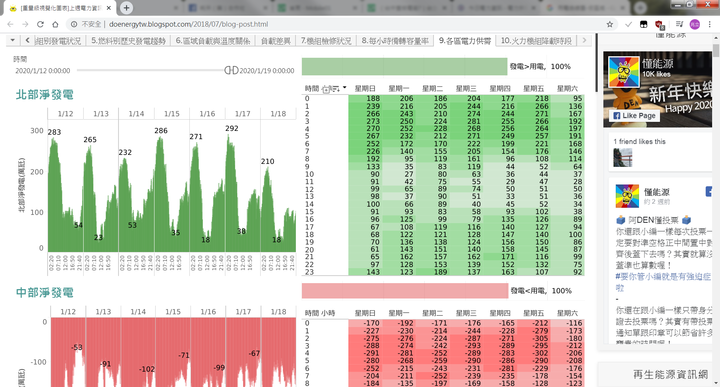
Task: Close the active blog tab
Action: (109, 8)
